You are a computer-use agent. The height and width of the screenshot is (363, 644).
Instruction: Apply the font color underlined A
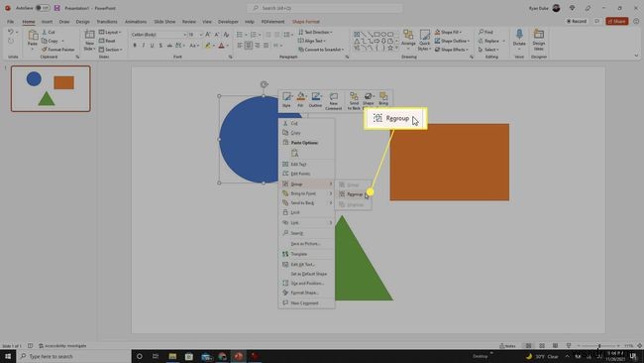[221, 46]
